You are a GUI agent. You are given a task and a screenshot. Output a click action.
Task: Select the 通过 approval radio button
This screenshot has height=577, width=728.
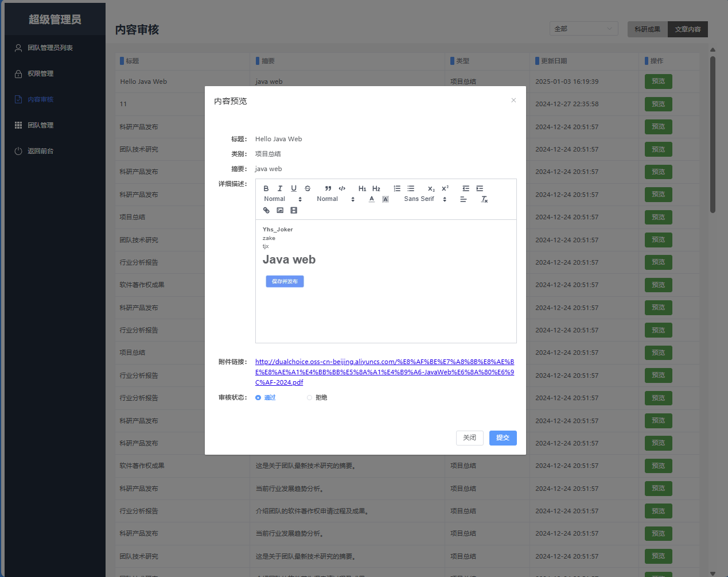(x=258, y=397)
